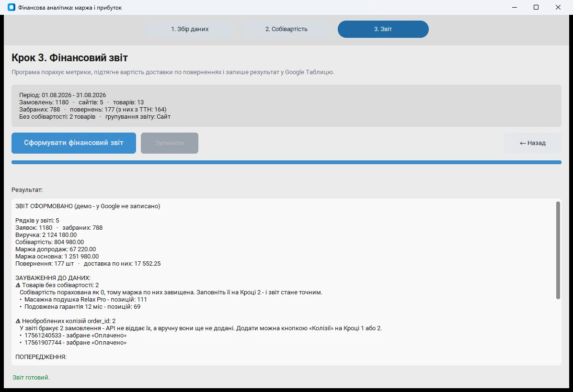Click warning icon near 'Необроблених колізій order_id'

(18, 321)
